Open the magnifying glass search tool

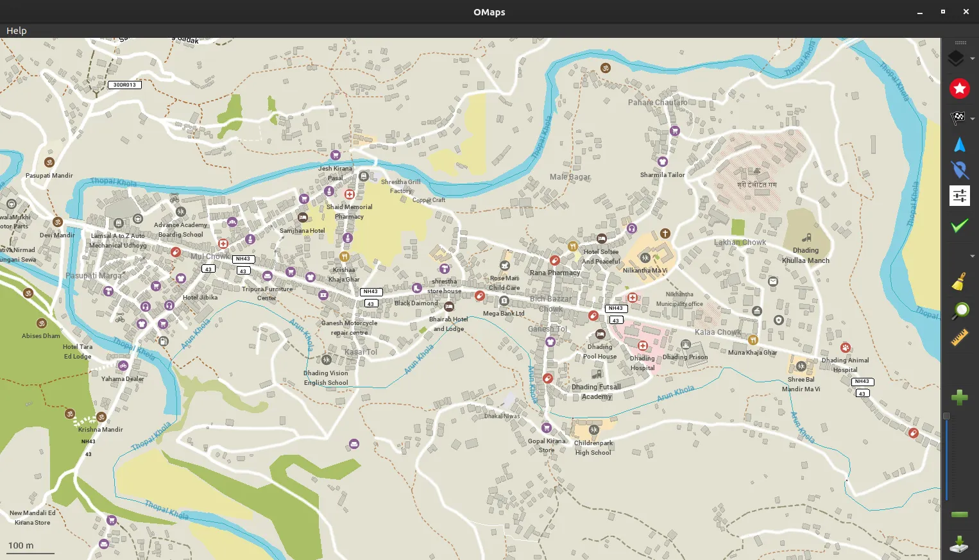coord(959,311)
